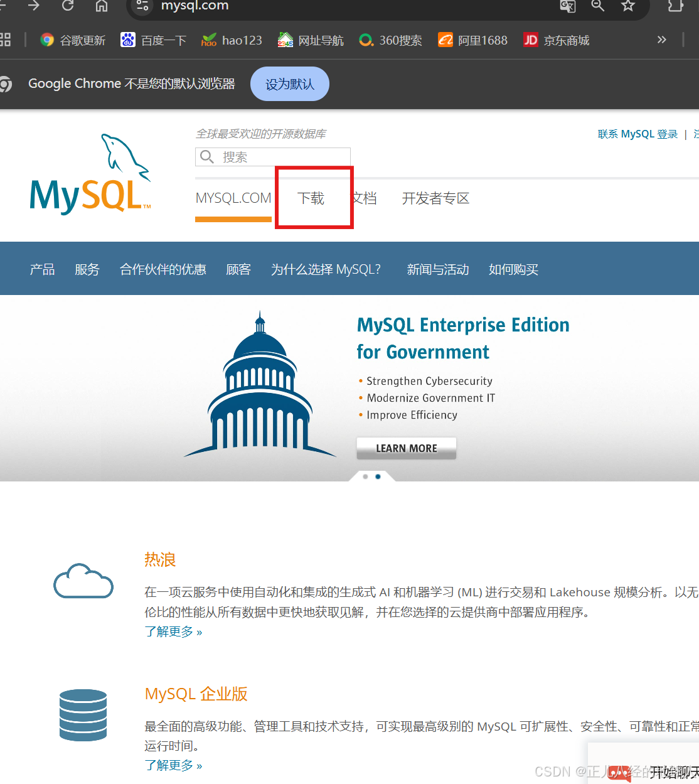Open the 下载 tab
This screenshot has width=699, height=784.
[311, 198]
